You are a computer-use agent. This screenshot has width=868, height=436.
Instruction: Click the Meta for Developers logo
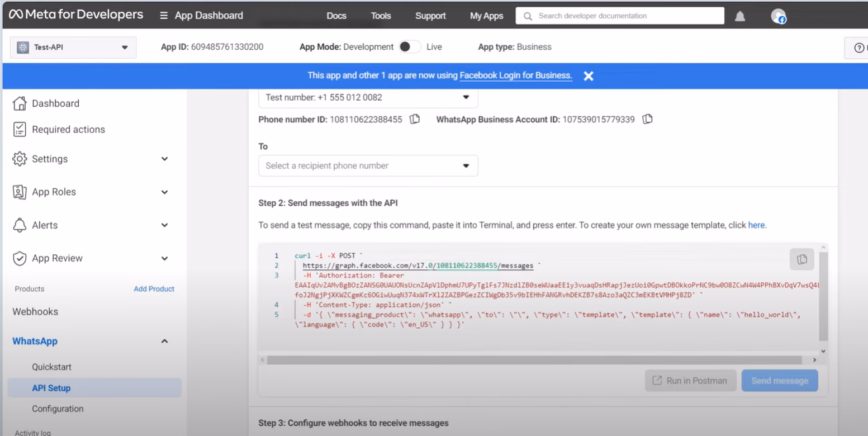point(76,15)
